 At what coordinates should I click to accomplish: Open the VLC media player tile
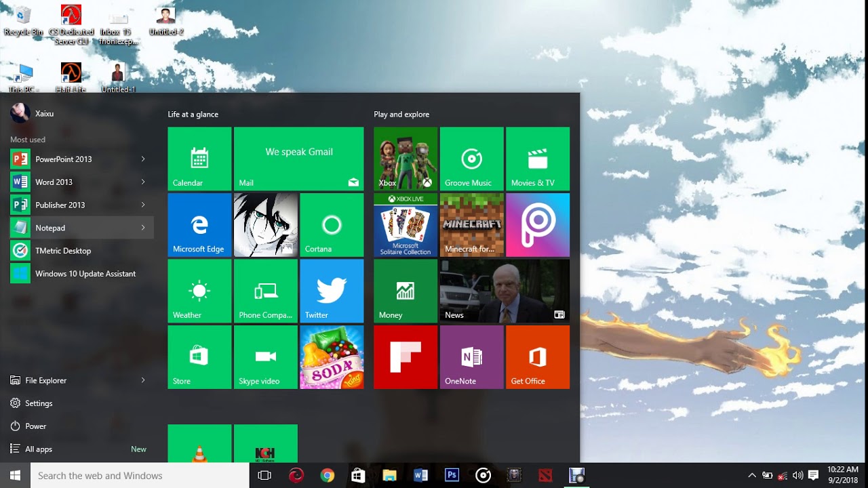coord(199,443)
